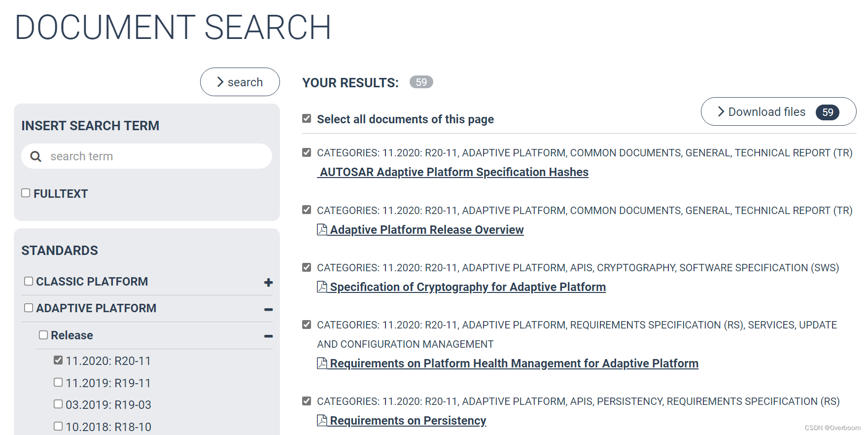868x435 pixels.
Task: Uncheck the 11.2020: R20-11 release
Action: [58, 360]
